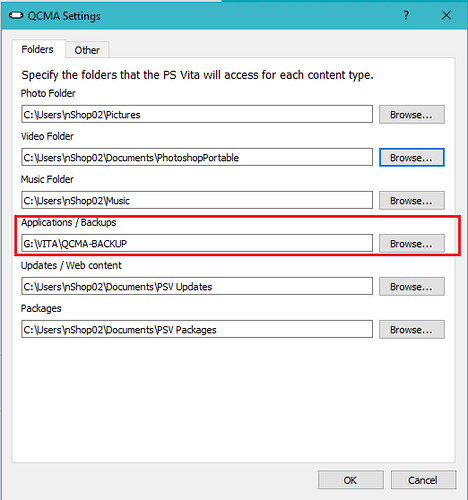
Task: Browse for the Music Folder
Action: (412, 201)
